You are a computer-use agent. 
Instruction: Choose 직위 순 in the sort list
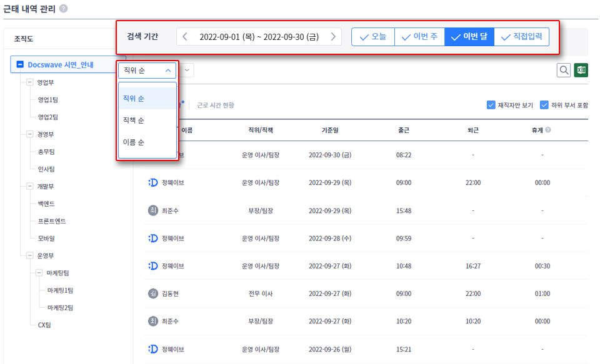tap(147, 99)
